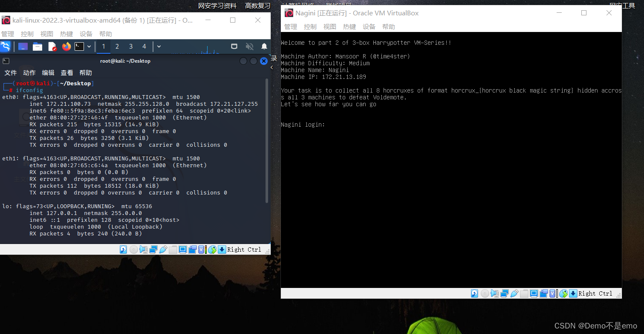Open the terminal 文件 menu

coord(11,73)
